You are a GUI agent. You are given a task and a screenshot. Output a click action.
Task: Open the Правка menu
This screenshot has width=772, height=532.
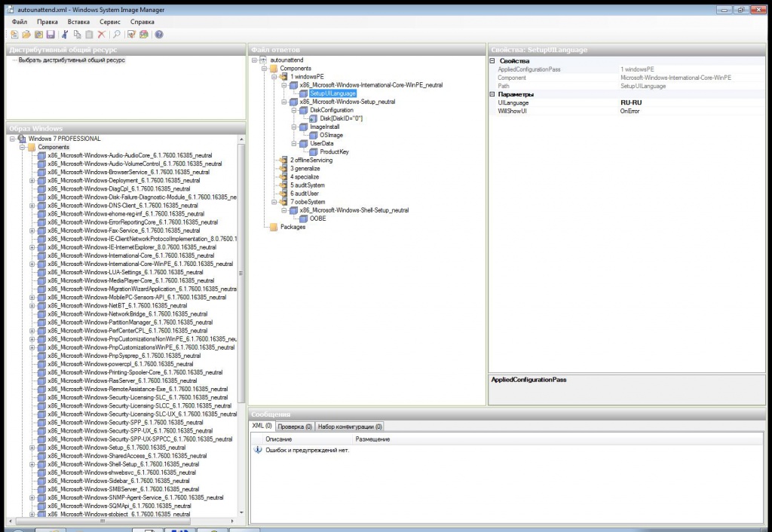[47, 22]
